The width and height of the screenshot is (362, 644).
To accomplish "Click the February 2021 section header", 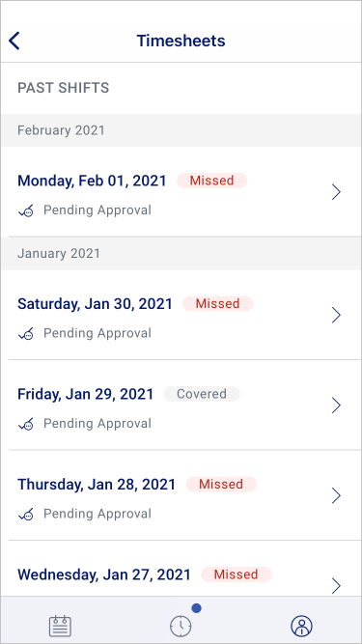I will 181,130.
